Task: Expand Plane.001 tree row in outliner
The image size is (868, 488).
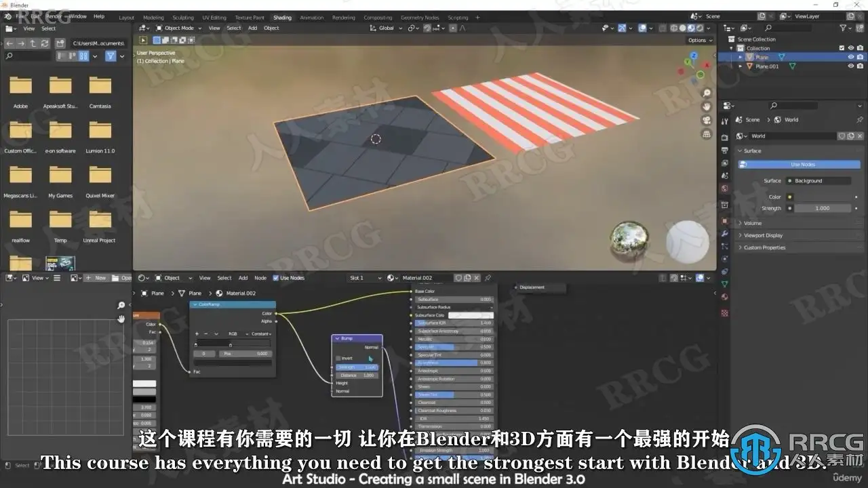Action: click(x=741, y=66)
